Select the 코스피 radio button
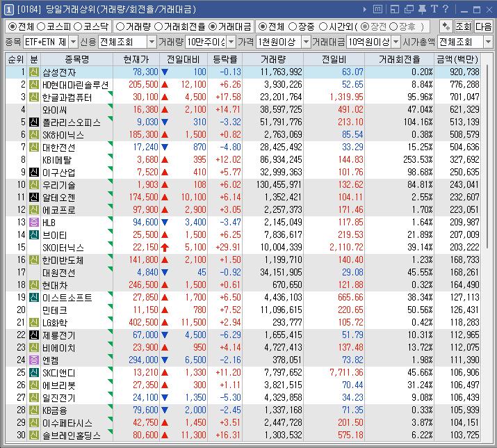Screen dimensions: 497x448 tap(41, 26)
